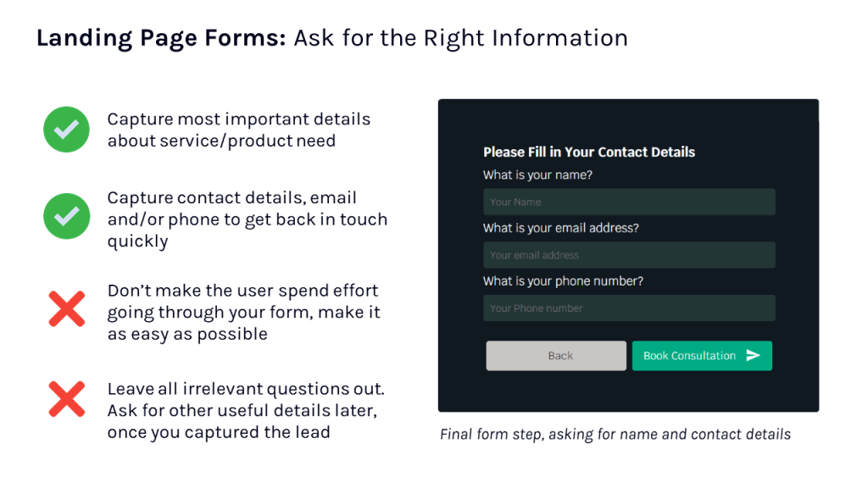Screen dimensions: 868x488
Task: Click the Book Consultation button
Action: 702,356
